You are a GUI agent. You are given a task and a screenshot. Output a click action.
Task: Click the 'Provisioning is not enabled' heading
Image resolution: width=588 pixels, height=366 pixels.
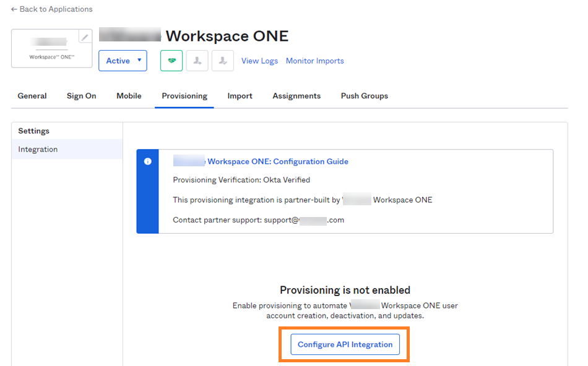coord(345,290)
